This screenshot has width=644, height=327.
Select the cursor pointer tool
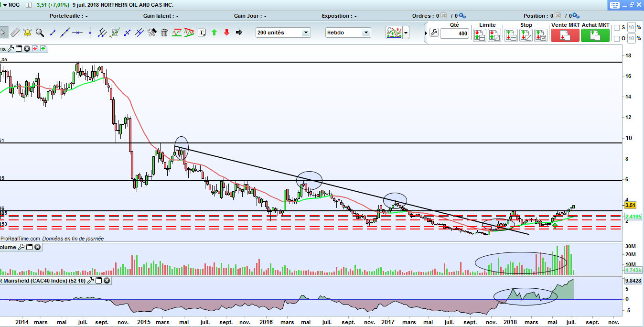3,33
